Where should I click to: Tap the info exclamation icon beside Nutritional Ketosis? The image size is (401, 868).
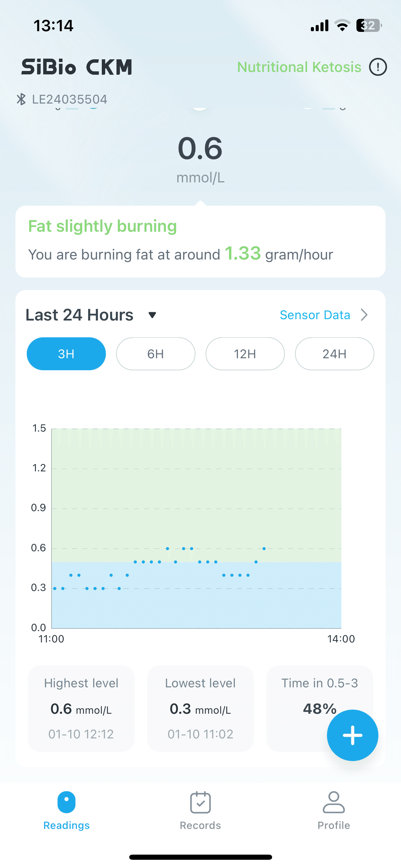pyautogui.click(x=378, y=67)
